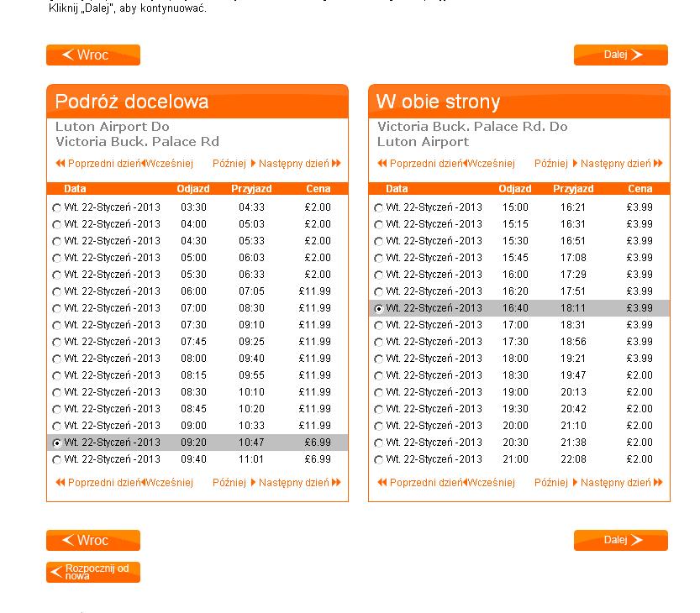Select return 16:40 departure radio button
Image resolution: width=700 pixels, height=613 pixels.
coord(378,309)
